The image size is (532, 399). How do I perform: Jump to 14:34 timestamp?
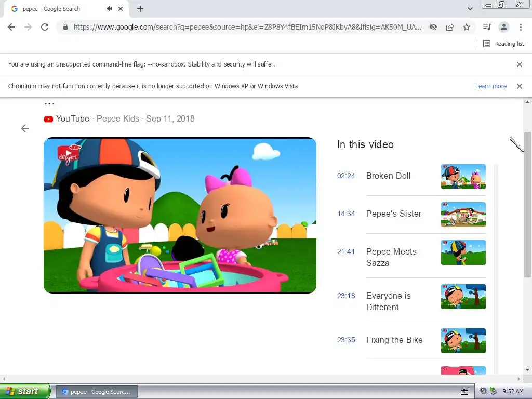tap(345, 214)
